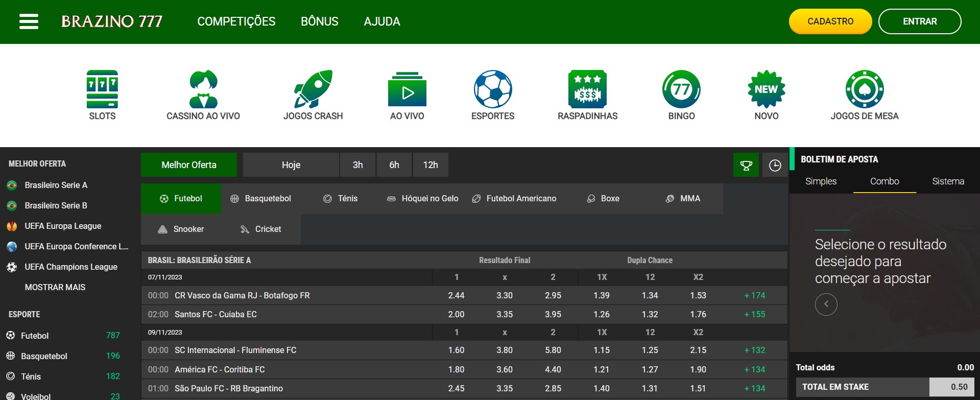Open Jogos de Mesa chip icon
This screenshot has width=980, height=400.
[x=865, y=89]
